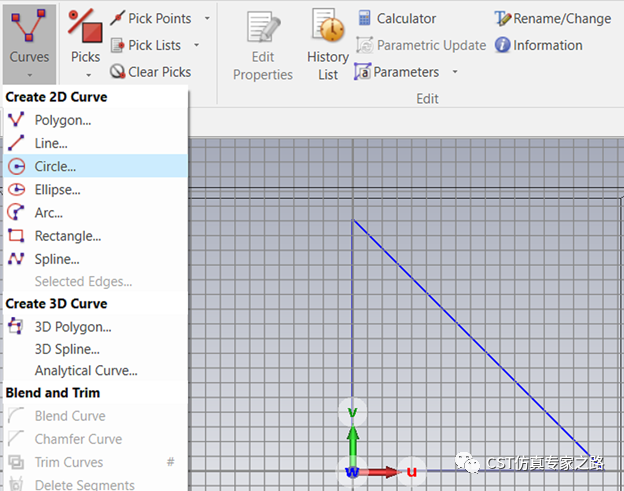The height and width of the screenshot is (491, 624).
Task: Select Ellipse... menu entry
Action: 96,189
